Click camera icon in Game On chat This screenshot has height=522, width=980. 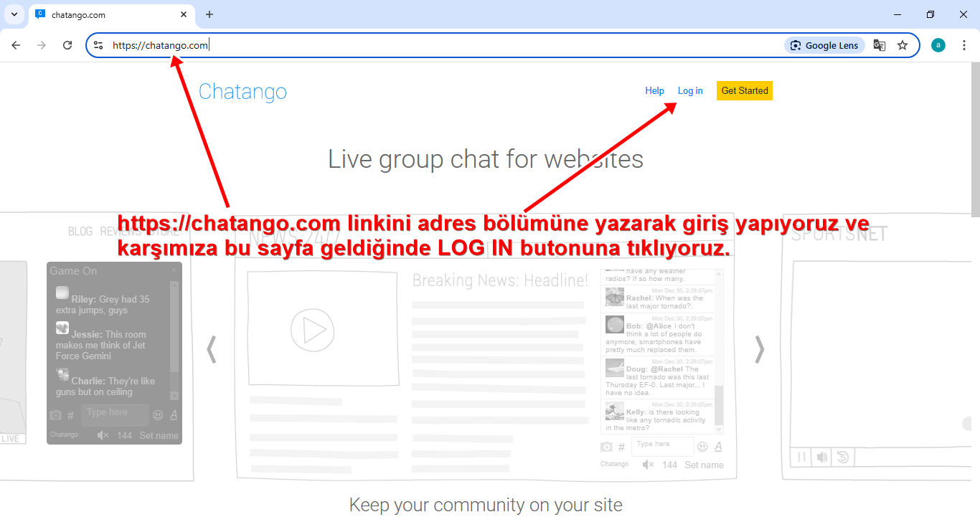point(55,415)
